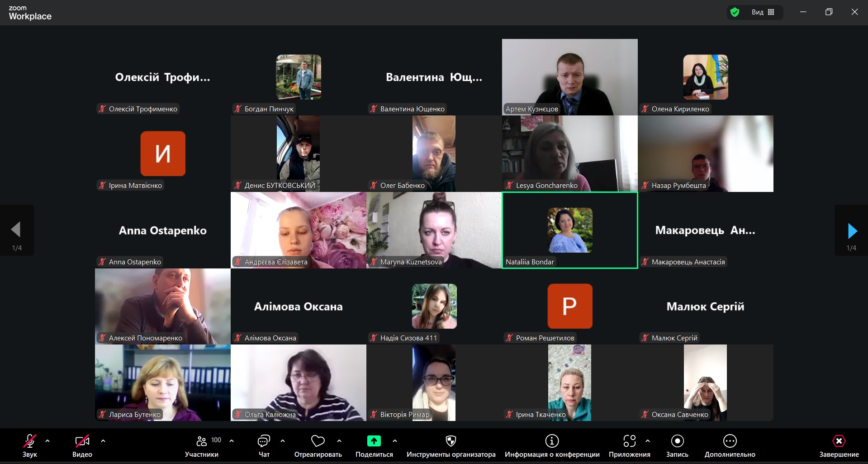This screenshot has width=868, height=464.
Task: Turn on the camera video
Action: pyautogui.click(x=82, y=441)
